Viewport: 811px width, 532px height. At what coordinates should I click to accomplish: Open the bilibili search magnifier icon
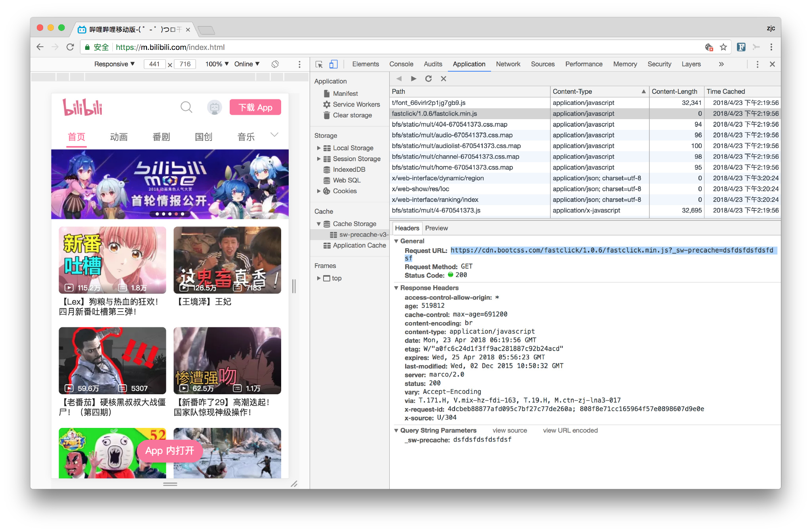[x=186, y=107]
